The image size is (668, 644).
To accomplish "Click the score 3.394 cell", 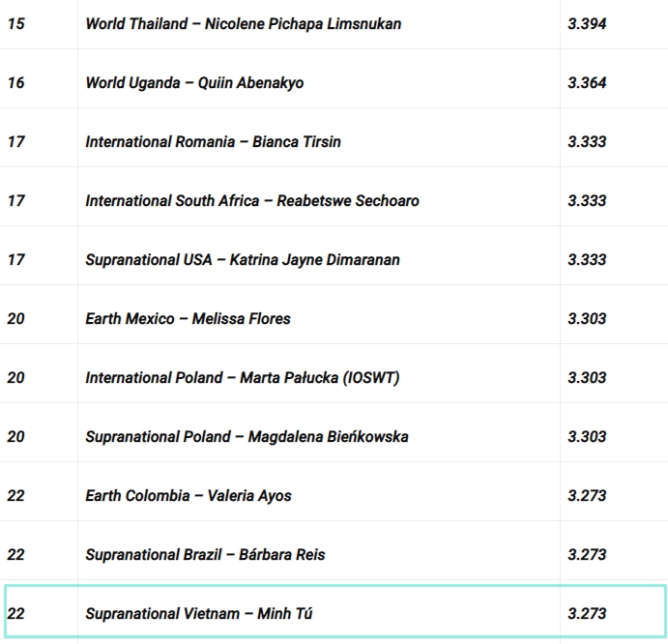I will coord(587,23).
